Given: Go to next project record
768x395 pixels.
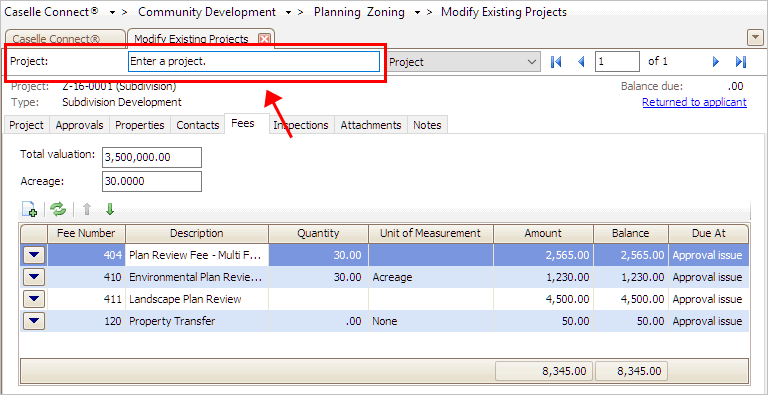Looking at the screenshot, I should pos(716,62).
